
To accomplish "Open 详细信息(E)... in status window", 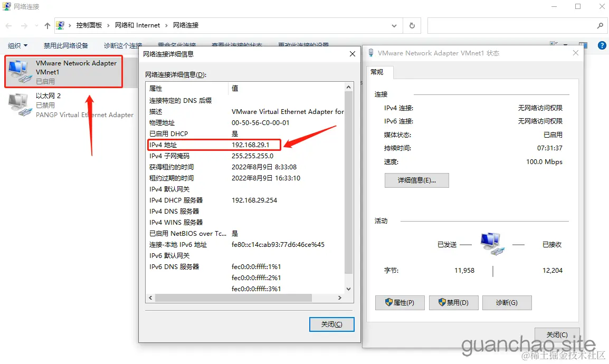I will point(417,180).
